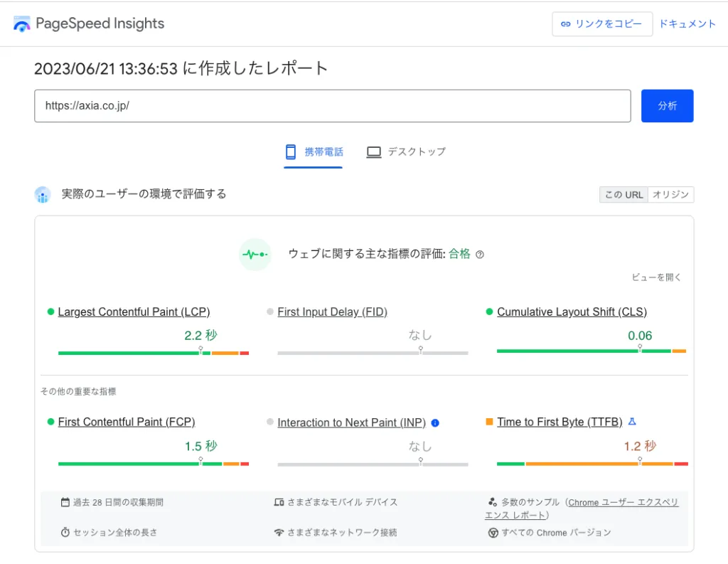Open Time to First Byte (TTFB) link
The height and width of the screenshot is (564, 728).
pyautogui.click(x=560, y=422)
